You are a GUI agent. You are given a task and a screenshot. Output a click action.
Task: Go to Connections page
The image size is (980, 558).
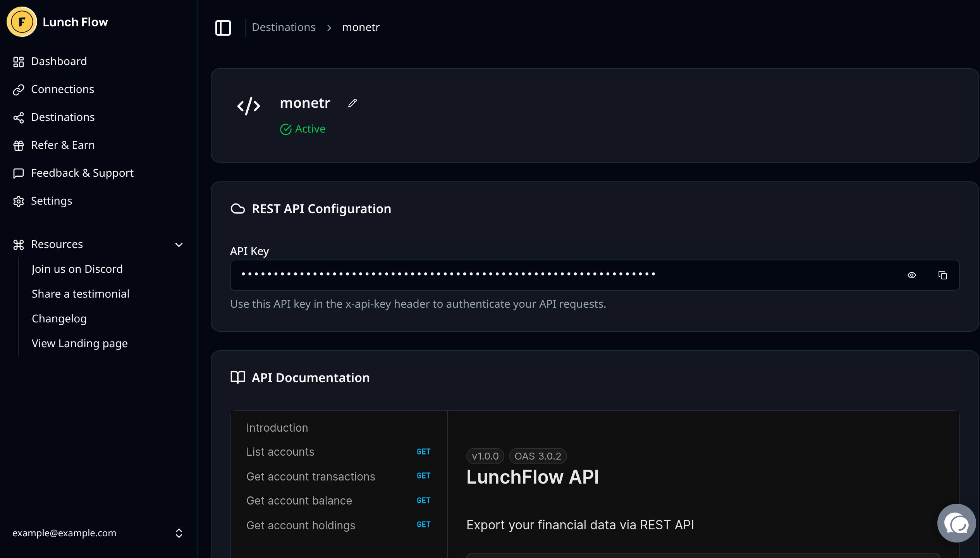click(62, 89)
